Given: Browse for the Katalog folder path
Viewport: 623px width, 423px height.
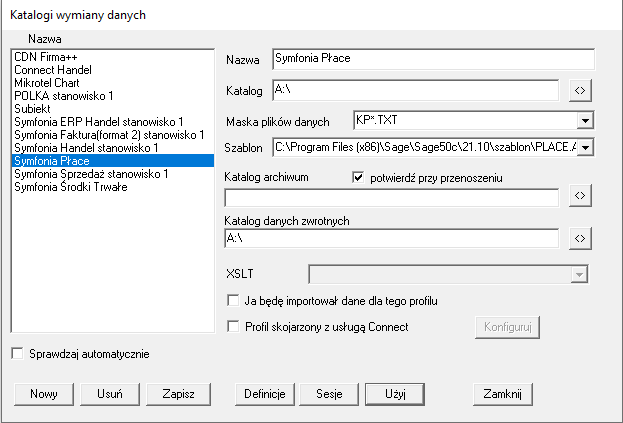Looking at the screenshot, I should (580, 91).
